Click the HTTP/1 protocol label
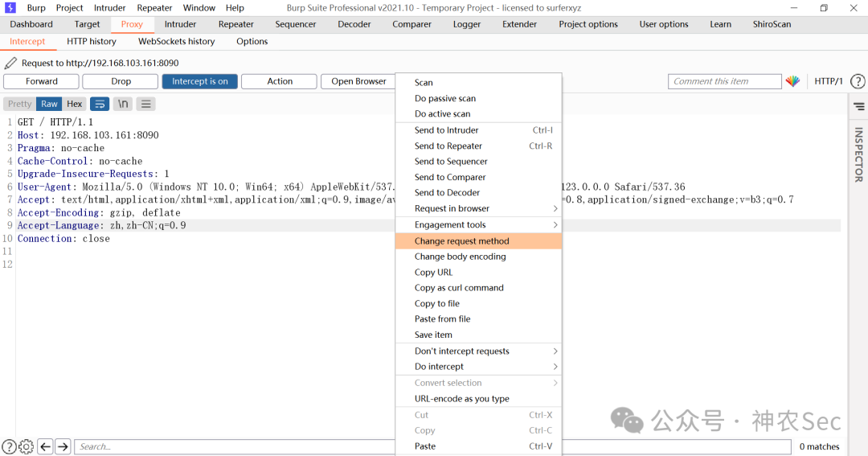This screenshot has width=868, height=456. click(828, 81)
